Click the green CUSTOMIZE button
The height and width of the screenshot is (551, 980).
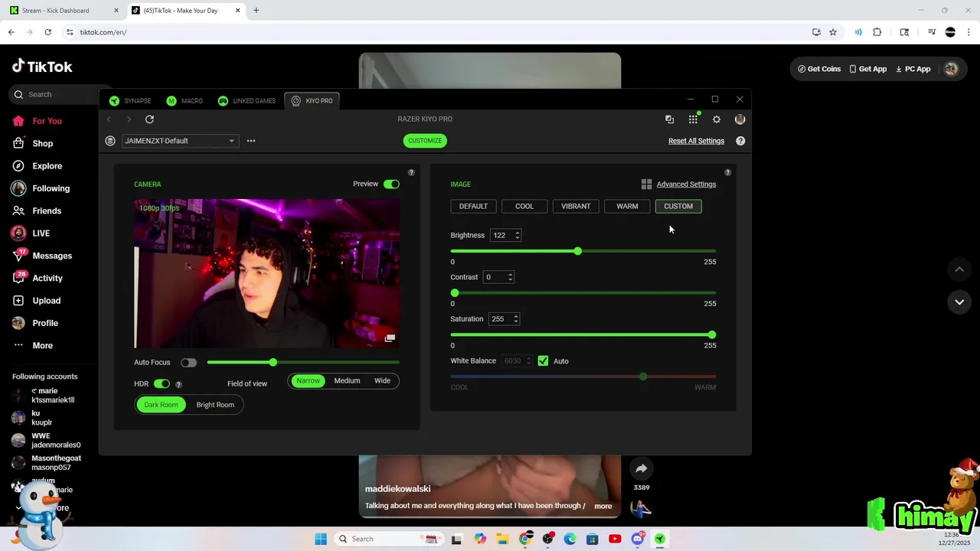[425, 141]
